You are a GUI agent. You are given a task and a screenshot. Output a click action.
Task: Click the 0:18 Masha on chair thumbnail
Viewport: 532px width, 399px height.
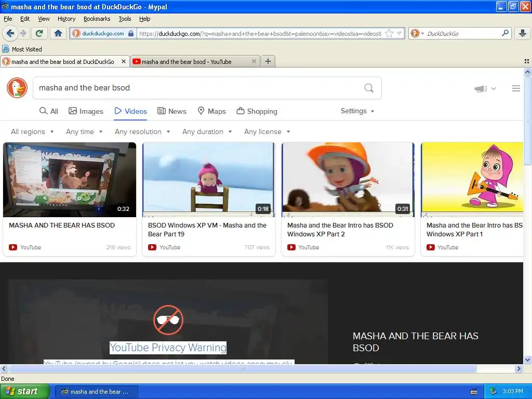tap(209, 179)
